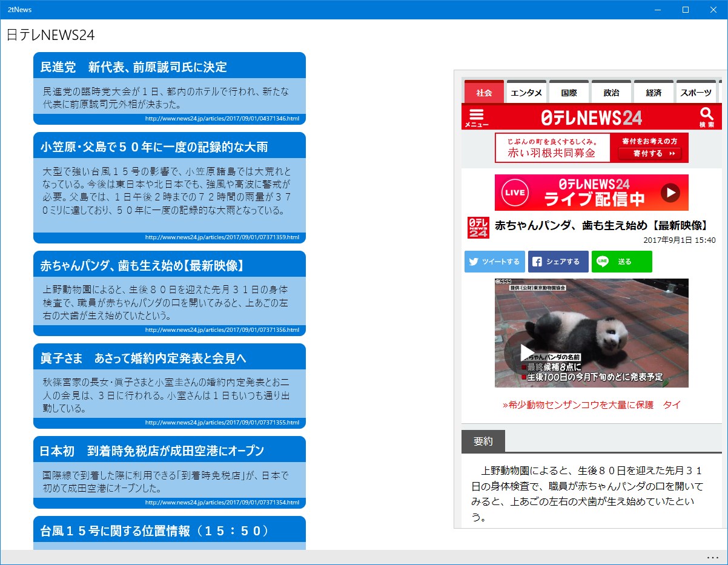Click URL ending 07371356.html

click(222, 330)
